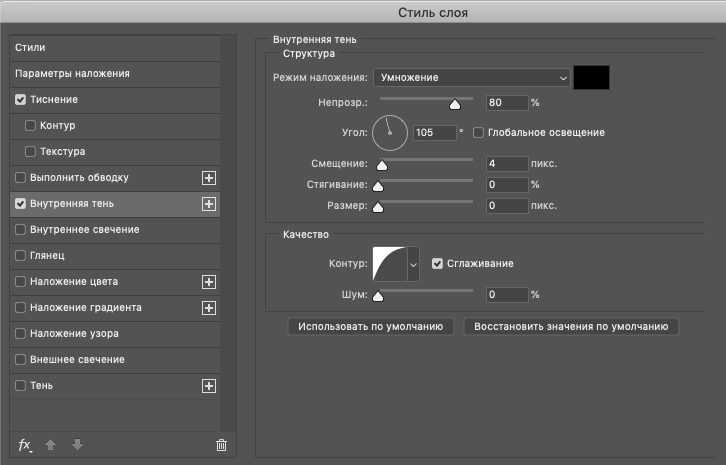Add another stroke via plus next to Выполнить обводку
The image size is (726, 465).
[209, 178]
